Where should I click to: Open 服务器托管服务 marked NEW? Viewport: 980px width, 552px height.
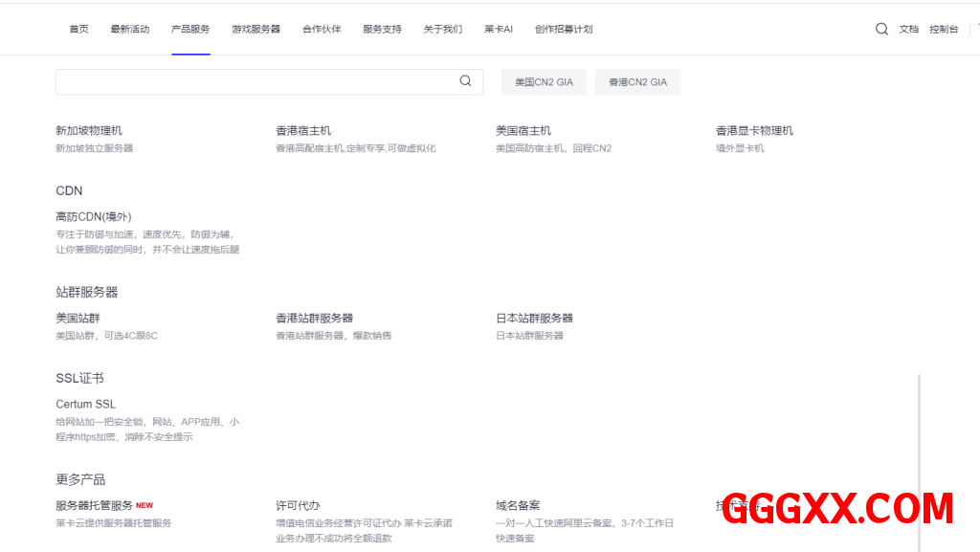point(95,505)
